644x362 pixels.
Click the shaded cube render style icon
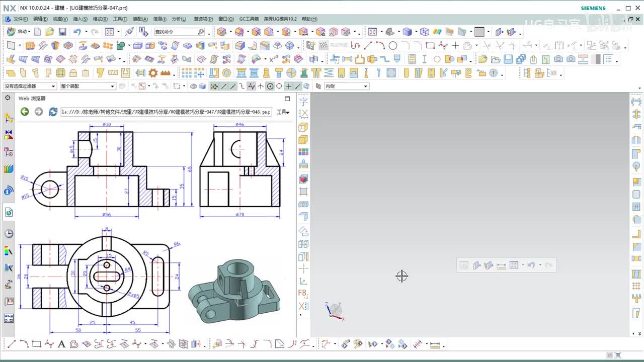[407, 32]
